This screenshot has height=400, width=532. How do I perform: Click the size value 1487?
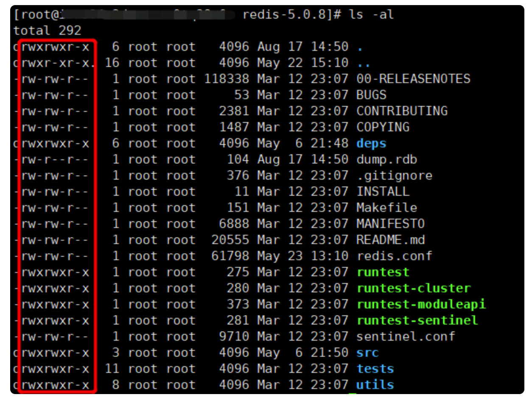click(x=234, y=127)
